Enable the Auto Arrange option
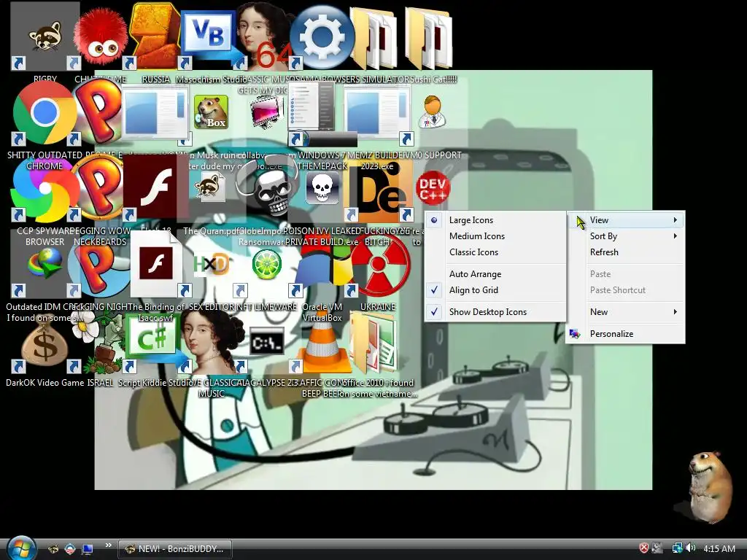Image resolution: width=747 pixels, height=560 pixels. pos(495,274)
